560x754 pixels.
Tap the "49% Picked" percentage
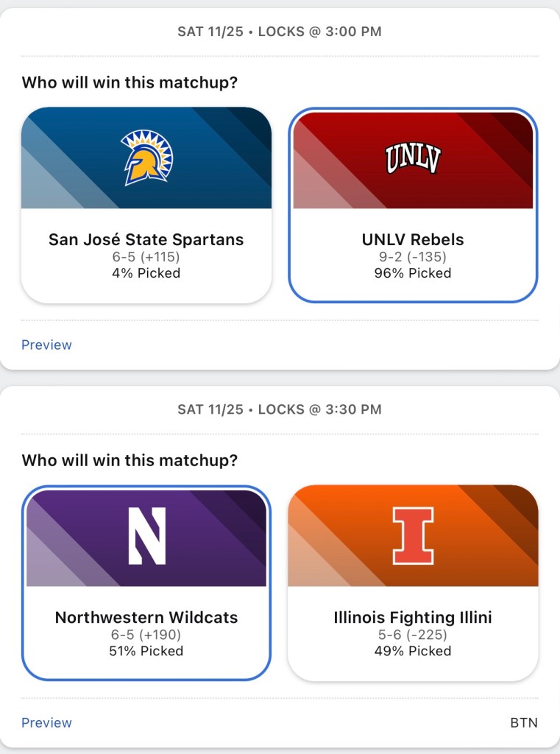click(413, 651)
